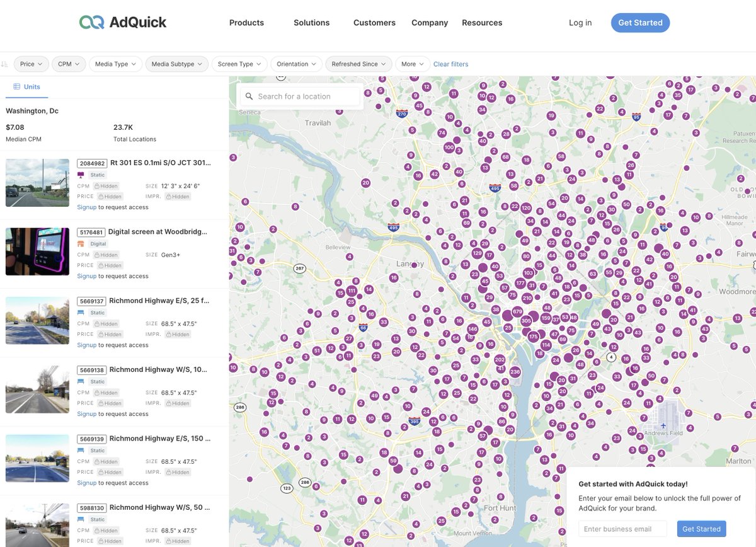Expand the Media Subtype filter

coord(177,64)
